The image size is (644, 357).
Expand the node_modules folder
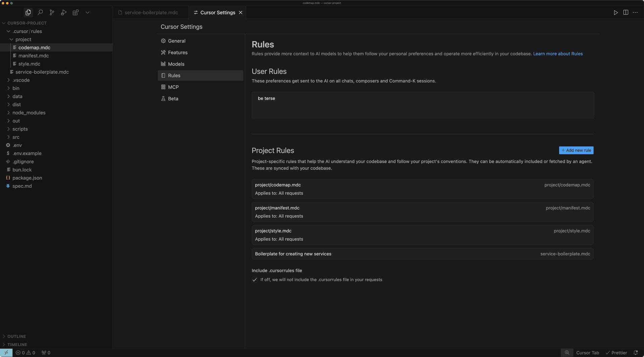(56, 113)
